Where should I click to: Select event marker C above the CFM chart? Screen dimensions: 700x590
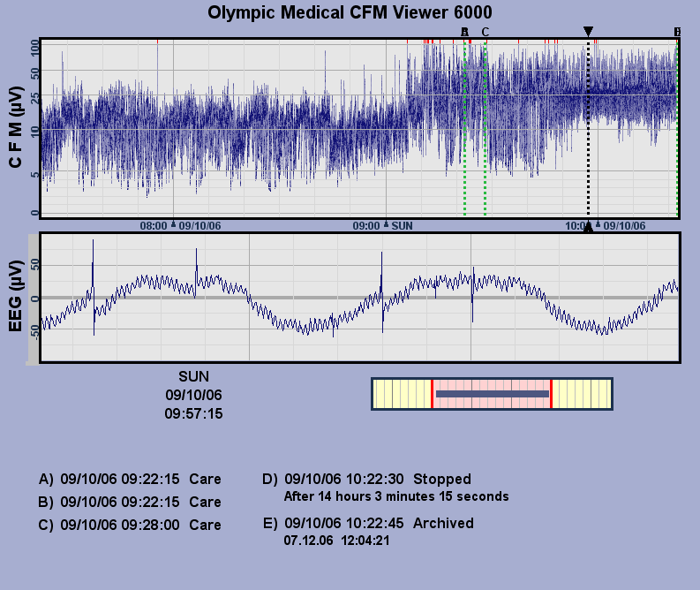[x=485, y=32]
